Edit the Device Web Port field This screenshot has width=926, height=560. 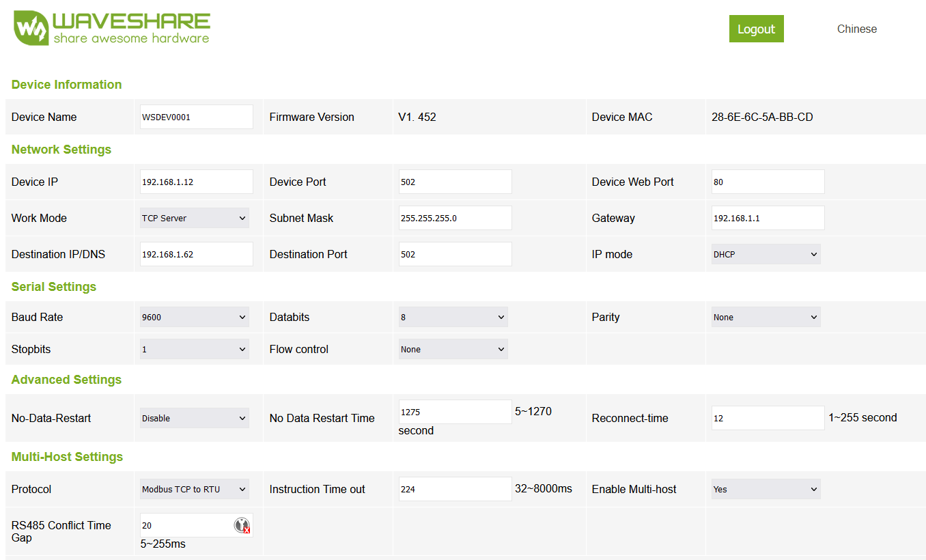768,182
